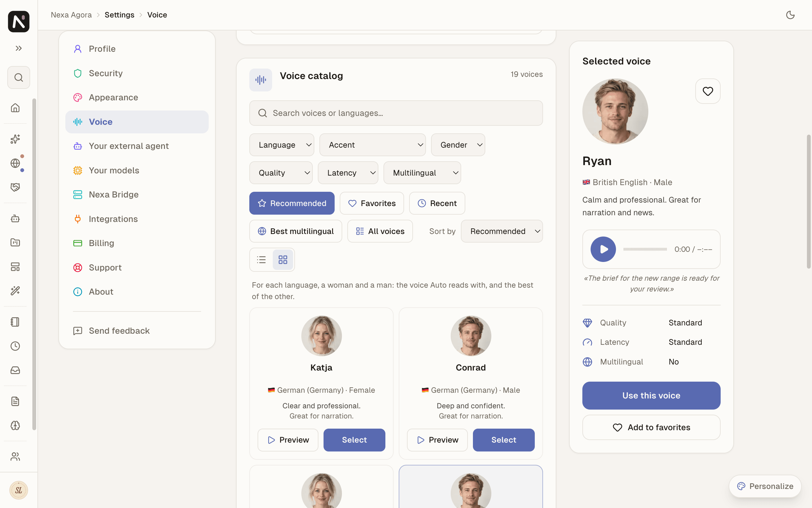This screenshot has height=508, width=812.
Task: Open the Personalize button
Action: 765,486
